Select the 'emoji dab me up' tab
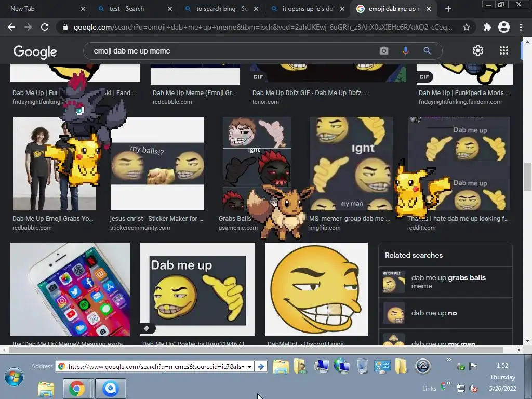Viewport: 532px width, 399px height. tap(395, 9)
